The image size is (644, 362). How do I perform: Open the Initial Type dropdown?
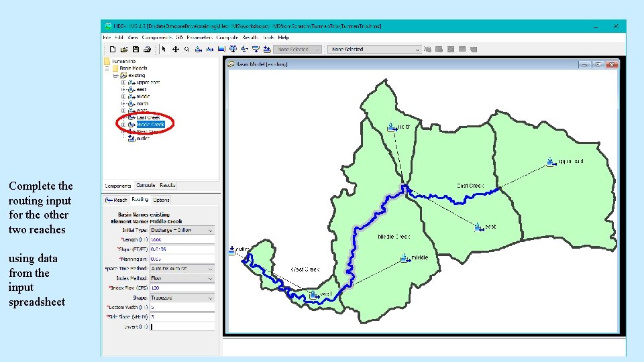(x=182, y=230)
